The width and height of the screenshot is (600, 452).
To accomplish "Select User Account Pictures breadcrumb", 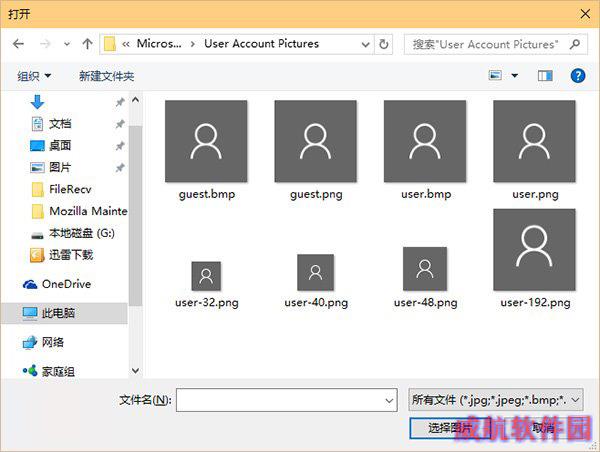I will [x=261, y=44].
